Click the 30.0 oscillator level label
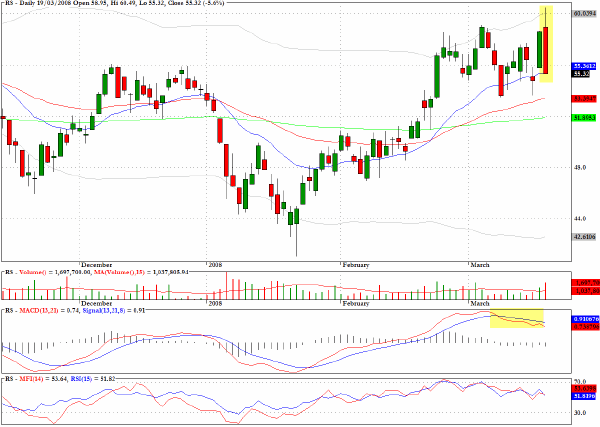This screenshot has width=600, height=427. pyautogui.click(x=580, y=412)
